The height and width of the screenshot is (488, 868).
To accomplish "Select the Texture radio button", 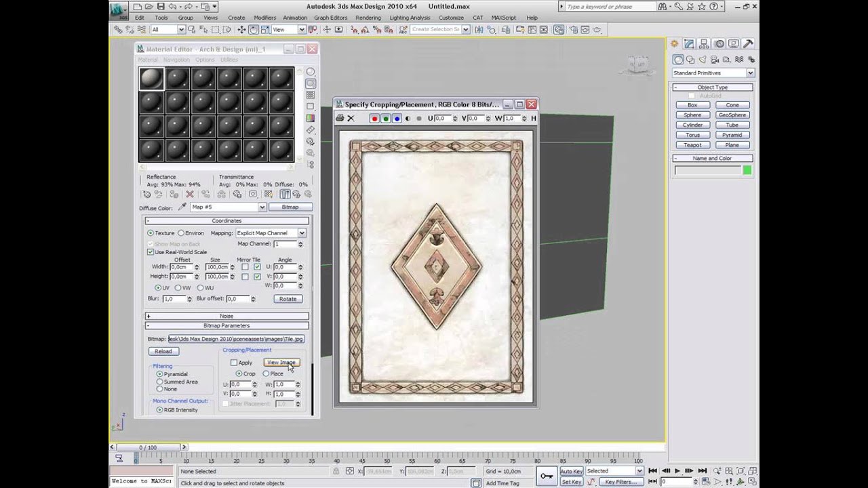I will pyautogui.click(x=151, y=233).
